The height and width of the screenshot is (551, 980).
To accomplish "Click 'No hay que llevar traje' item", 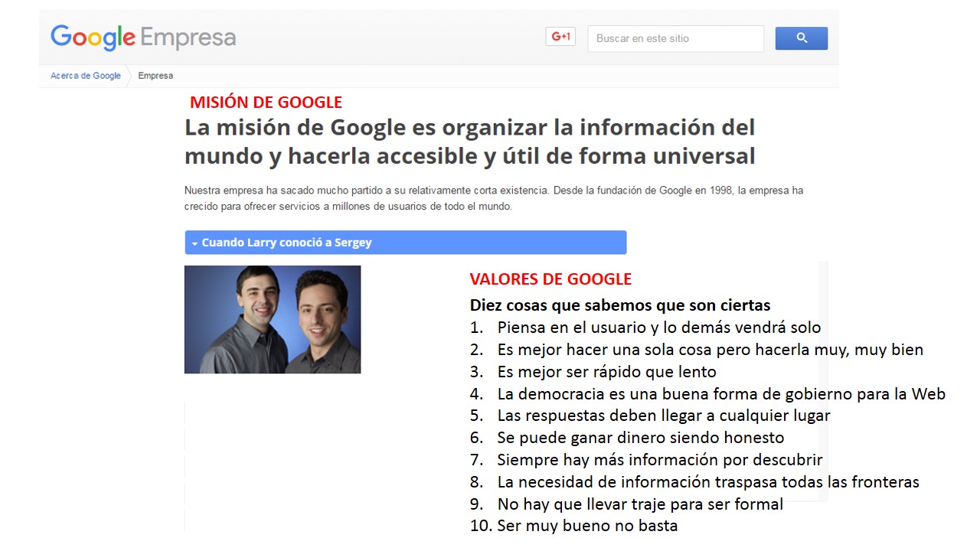I will click(x=640, y=504).
